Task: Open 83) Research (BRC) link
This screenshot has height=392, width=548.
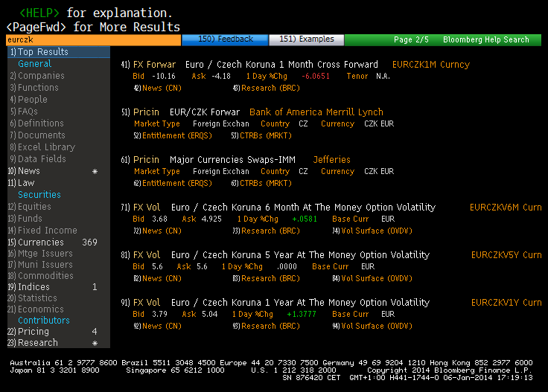Action: pos(267,278)
